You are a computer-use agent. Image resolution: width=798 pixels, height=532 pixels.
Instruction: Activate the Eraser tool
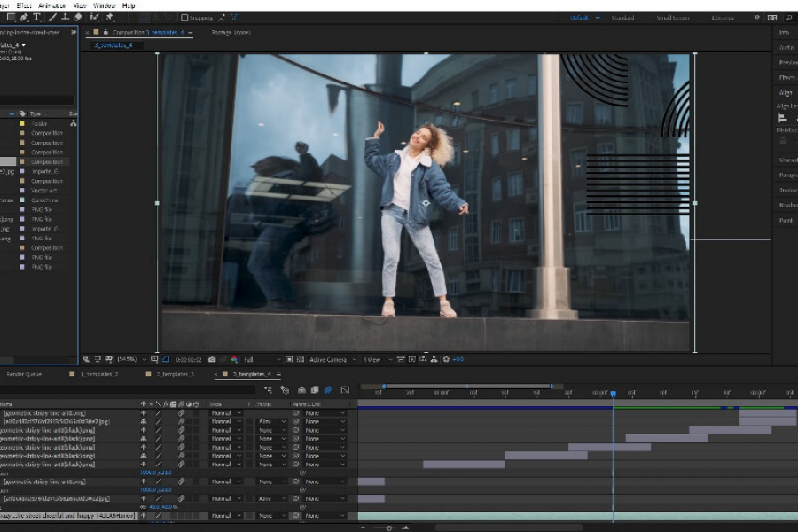pos(78,17)
